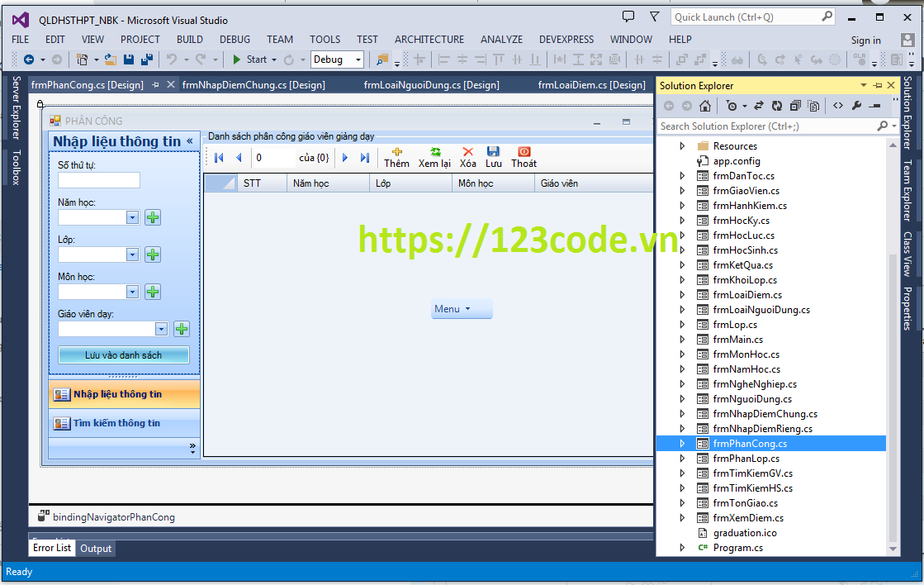Open the Menu dropdown on the form
924x585 pixels.
[x=462, y=308]
